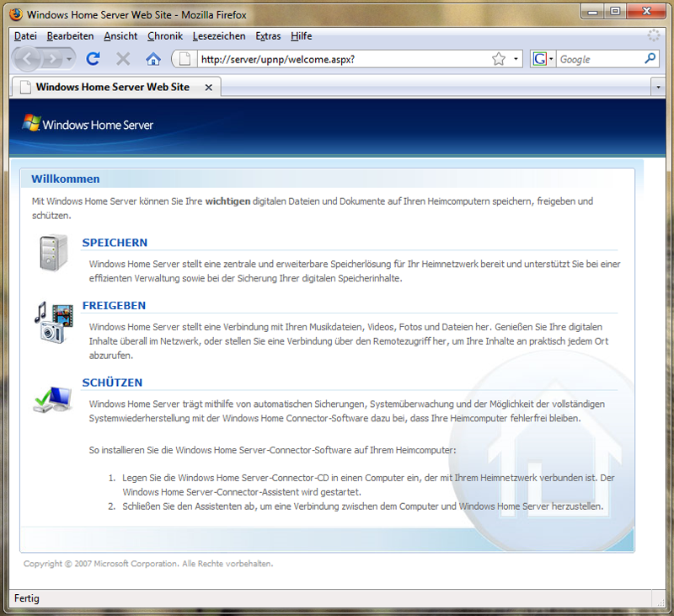Go to Home via house icon
The width and height of the screenshot is (674, 616).
pyautogui.click(x=152, y=59)
